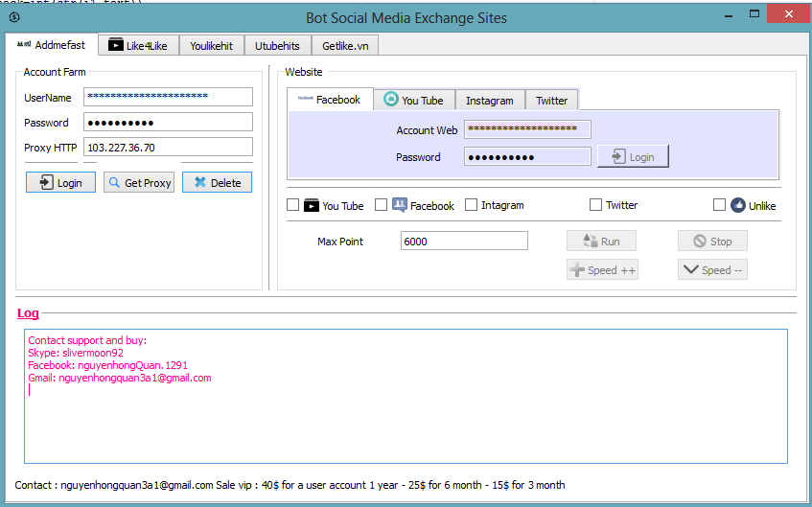Click the Facebook: nguyenhongQuan.1291 log line
Viewport: 812px width, 507px height.
pyautogui.click(x=107, y=365)
